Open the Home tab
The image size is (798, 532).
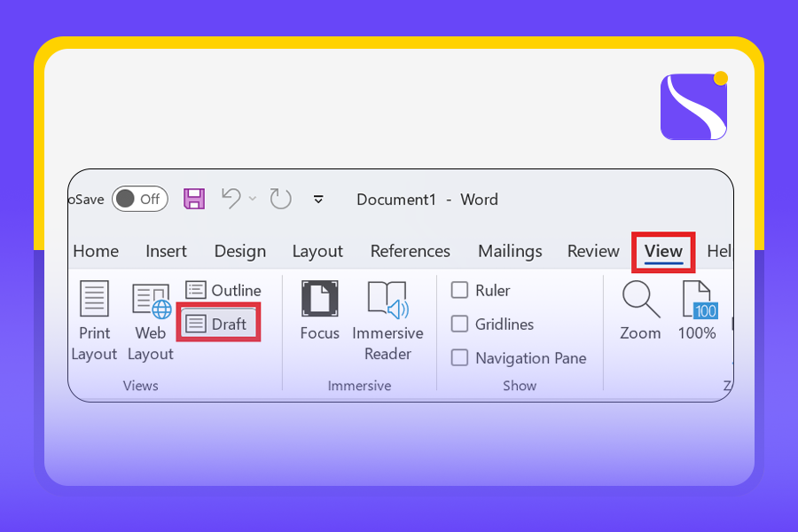point(96,251)
